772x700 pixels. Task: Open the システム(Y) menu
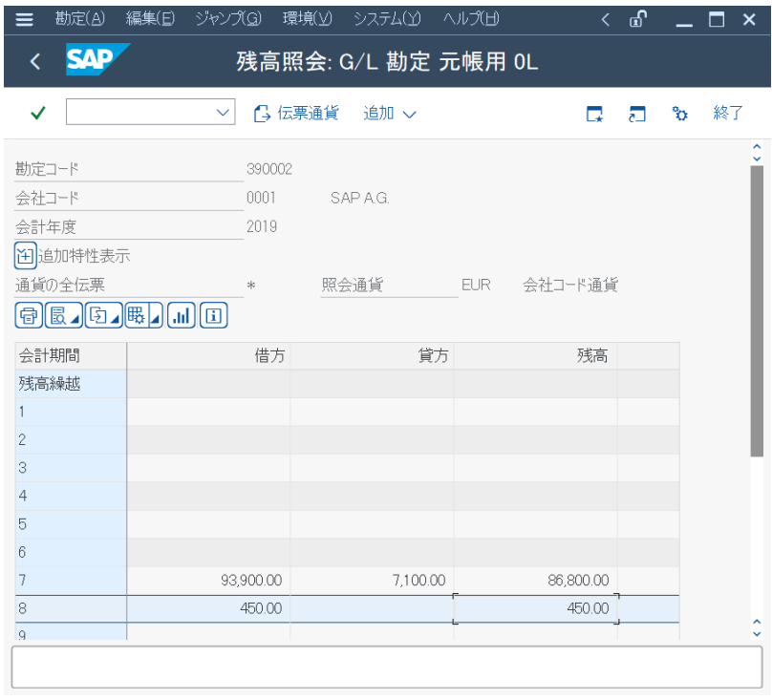click(387, 19)
